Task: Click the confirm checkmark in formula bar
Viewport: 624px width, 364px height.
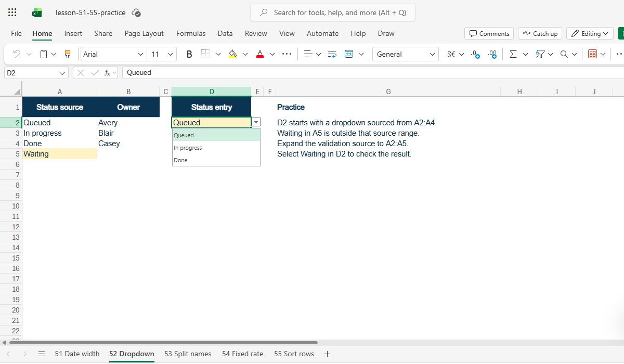Action: (x=94, y=73)
